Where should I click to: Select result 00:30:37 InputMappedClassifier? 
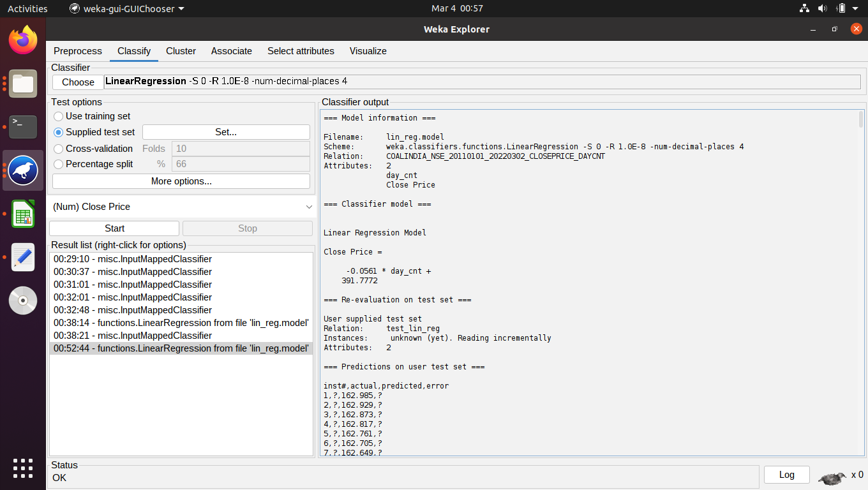click(181, 272)
